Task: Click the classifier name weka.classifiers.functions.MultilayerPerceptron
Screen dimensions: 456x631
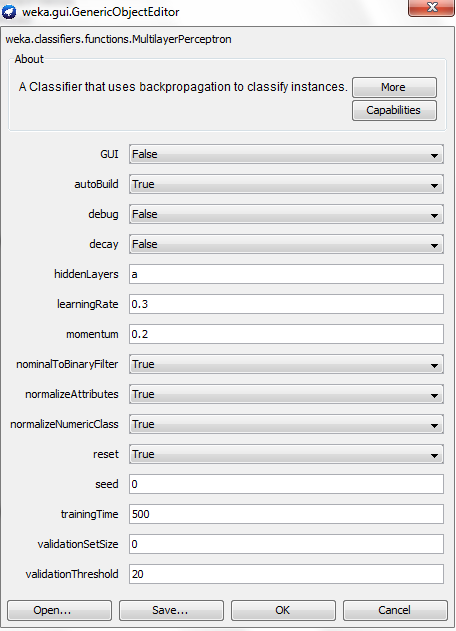Action: click(118, 39)
